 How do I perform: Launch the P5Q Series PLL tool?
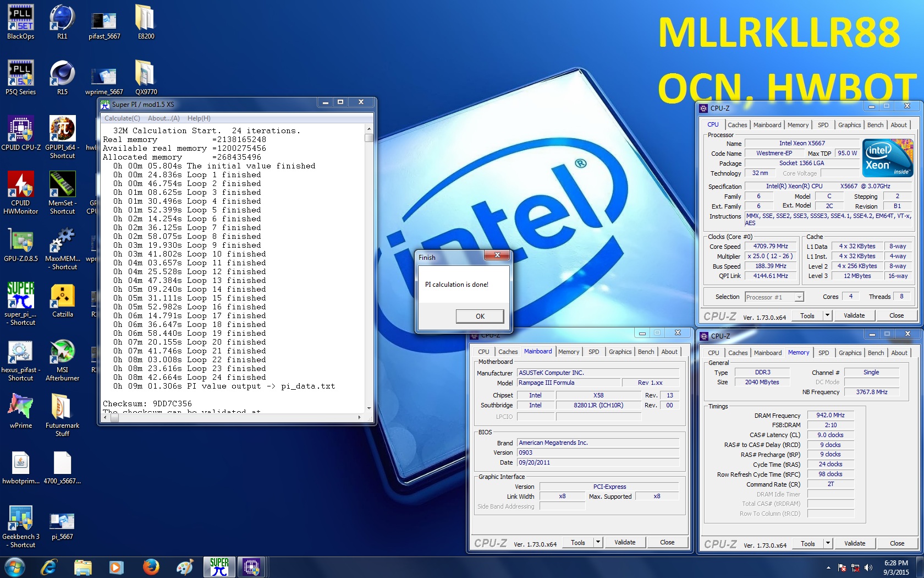(x=20, y=78)
